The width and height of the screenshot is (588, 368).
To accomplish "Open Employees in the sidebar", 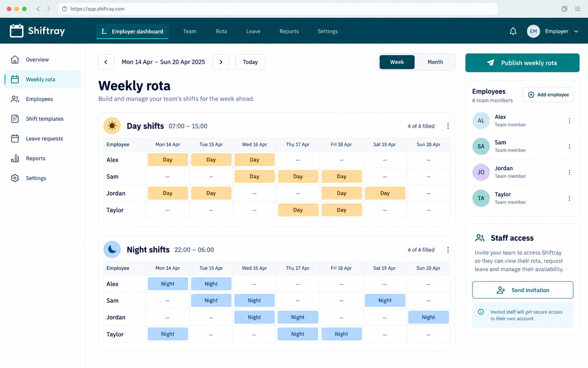I will tap(43, 99).
